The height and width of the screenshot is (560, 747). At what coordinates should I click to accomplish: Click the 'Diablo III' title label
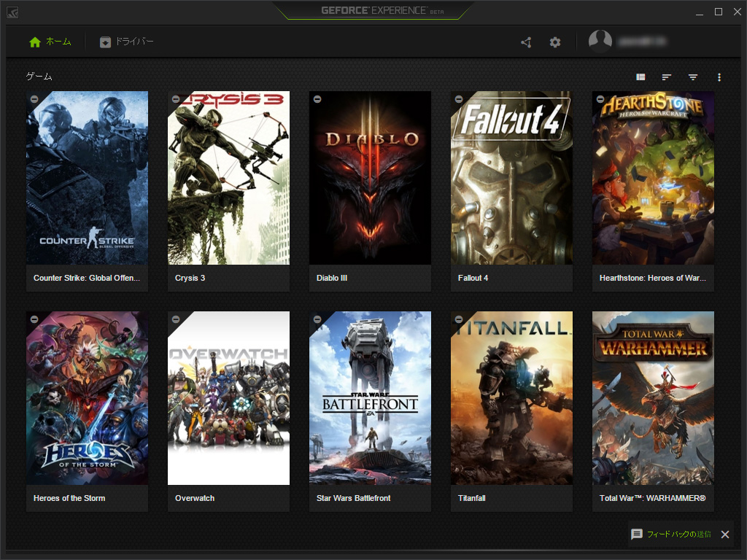click(x=332, y=278)
